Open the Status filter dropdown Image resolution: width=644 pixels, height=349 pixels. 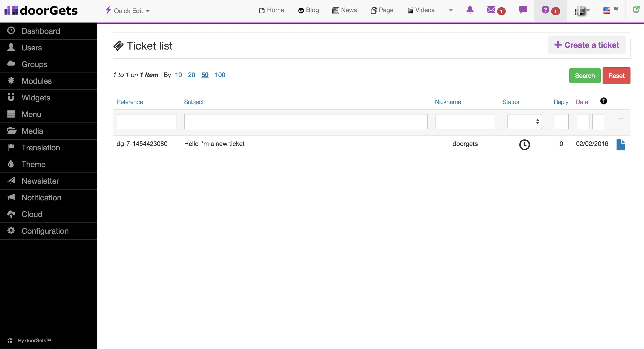pyautogui.click(x=524, y=122)
